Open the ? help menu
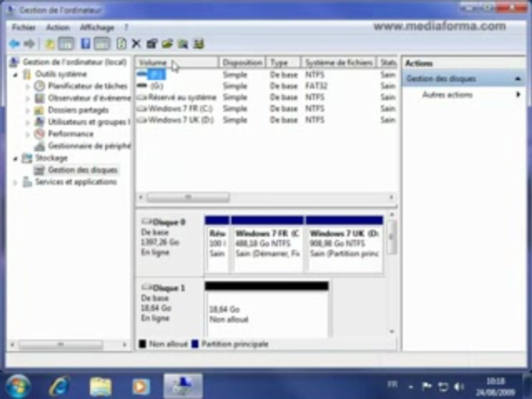The width and height of the screenshot is (532, 399). point(126,27)
